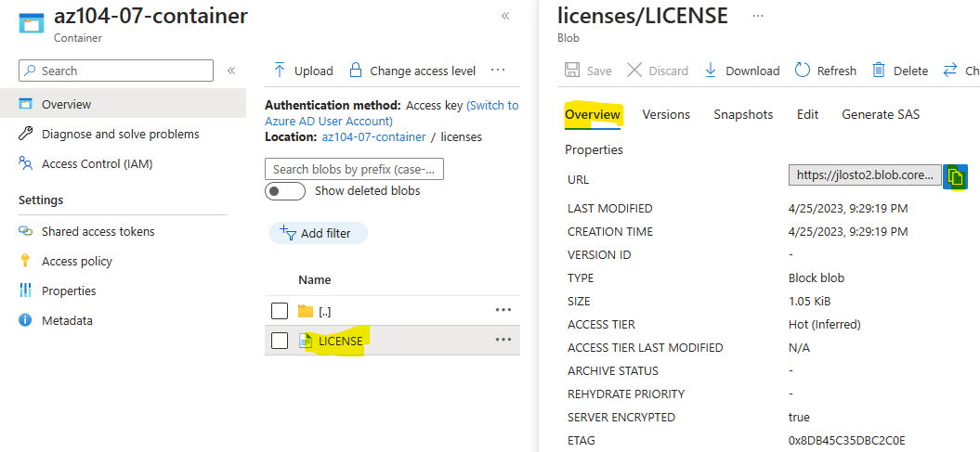Open the Overview item in left menu

point(123,104)
